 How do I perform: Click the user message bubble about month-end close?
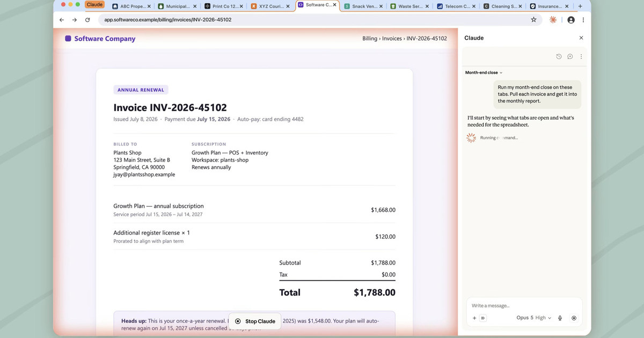point(537,94)
